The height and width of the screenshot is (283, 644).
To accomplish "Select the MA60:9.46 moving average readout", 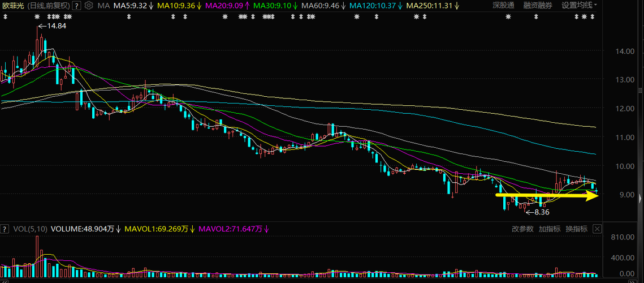I will coord(323,5).
